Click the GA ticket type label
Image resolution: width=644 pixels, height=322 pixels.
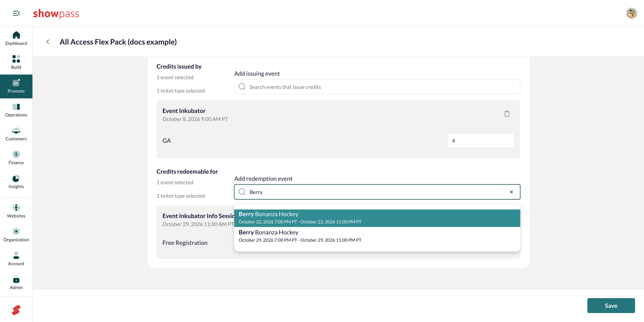[167, 140]
